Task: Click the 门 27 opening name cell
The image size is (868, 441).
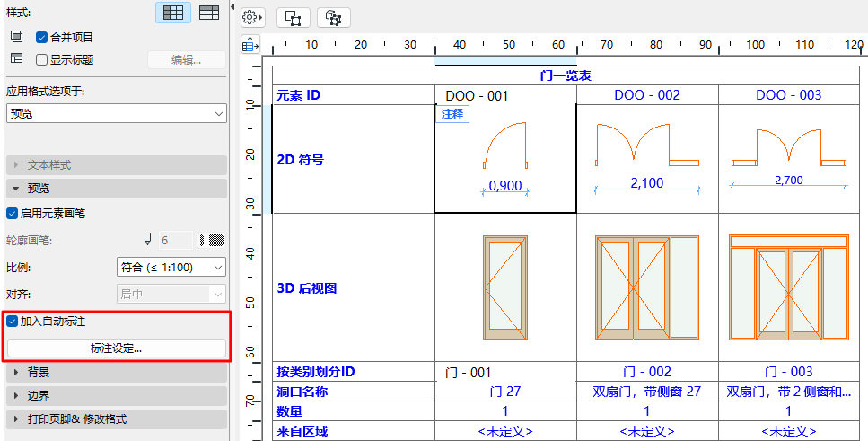Action: click(x=505, y=391)
